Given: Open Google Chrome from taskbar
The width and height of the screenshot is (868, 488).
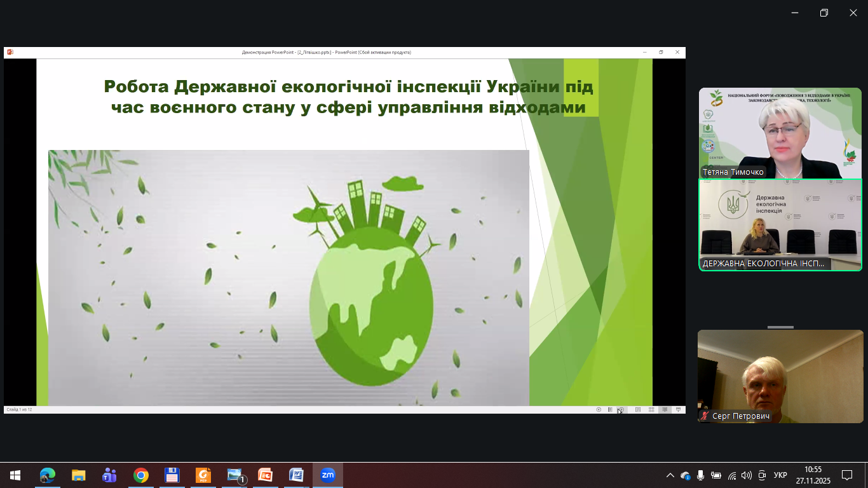Looking at the screenshot, I should (140, 475).
